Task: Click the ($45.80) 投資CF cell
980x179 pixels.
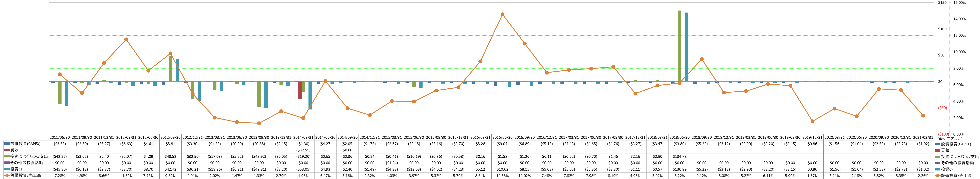Action: [60, 169]
